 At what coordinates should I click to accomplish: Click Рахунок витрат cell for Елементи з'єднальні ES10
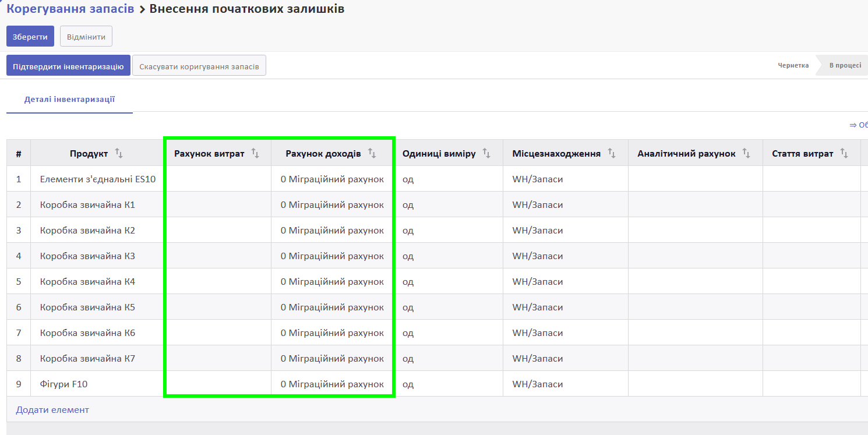click(x=218, y=179)
